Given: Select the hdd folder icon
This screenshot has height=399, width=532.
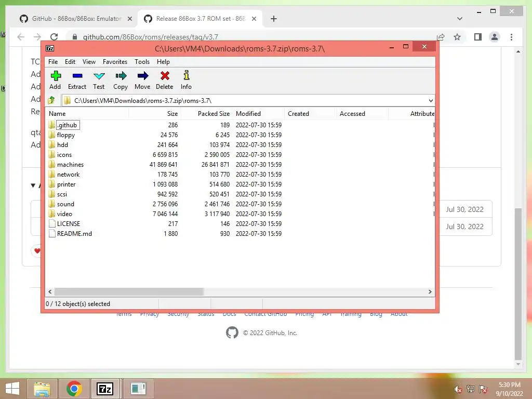Looking at the screenshot, I should point(51,144).
